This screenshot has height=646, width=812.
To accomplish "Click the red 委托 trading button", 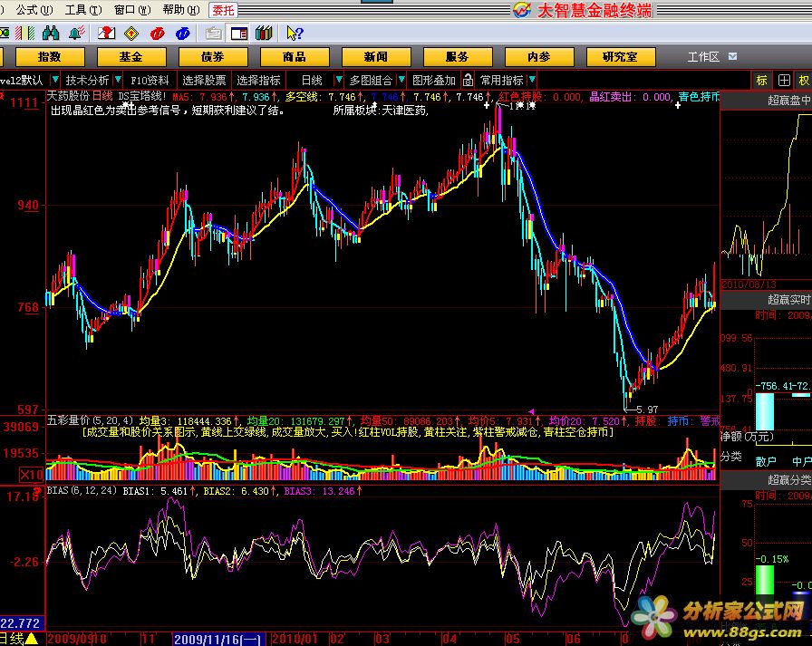I will tap(223, 10).
